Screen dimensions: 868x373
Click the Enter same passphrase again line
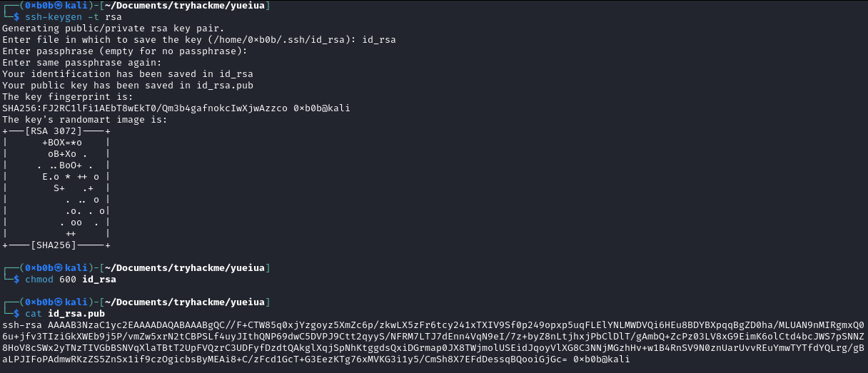[x=82, y=63]
